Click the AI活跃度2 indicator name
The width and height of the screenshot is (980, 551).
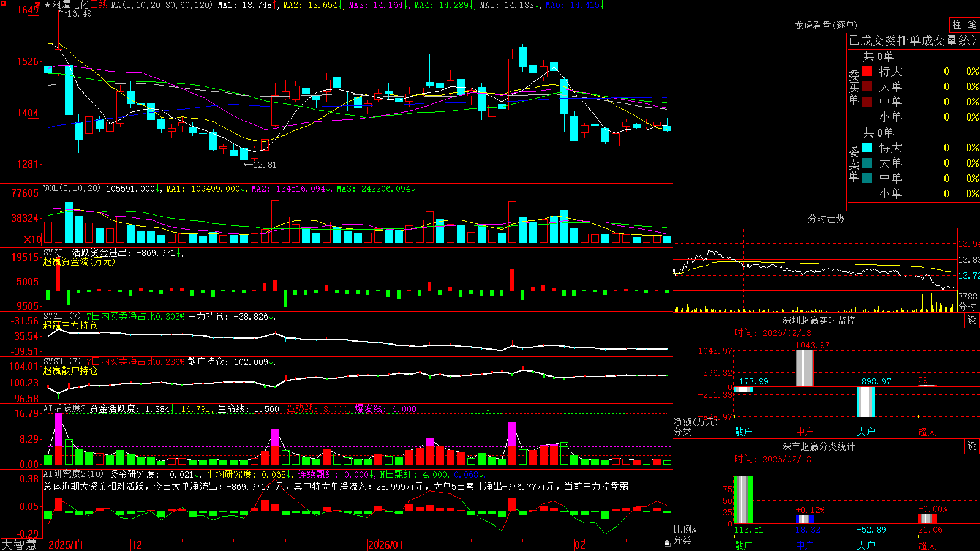tap(65, 408)
